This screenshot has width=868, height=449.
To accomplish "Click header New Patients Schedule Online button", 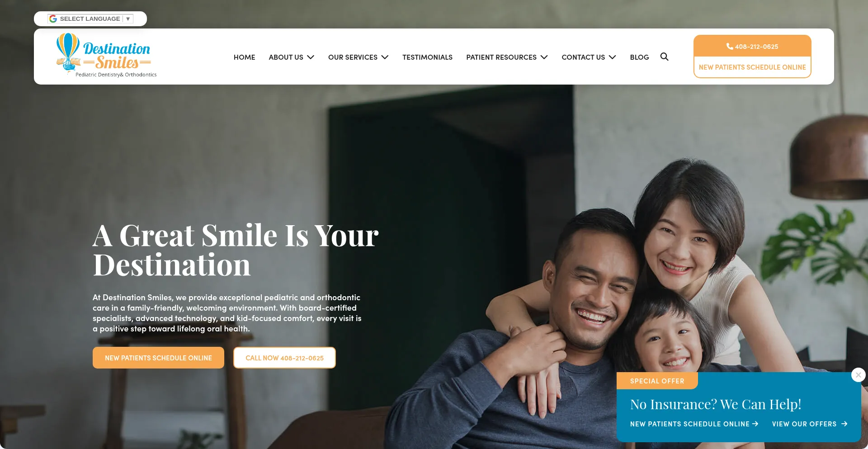I will coord(752,67).
